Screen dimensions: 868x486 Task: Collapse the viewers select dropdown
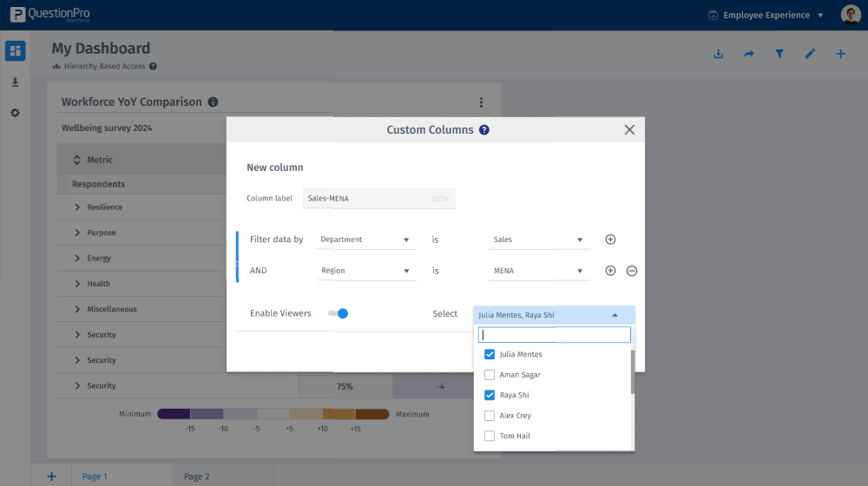pos(615,315)
